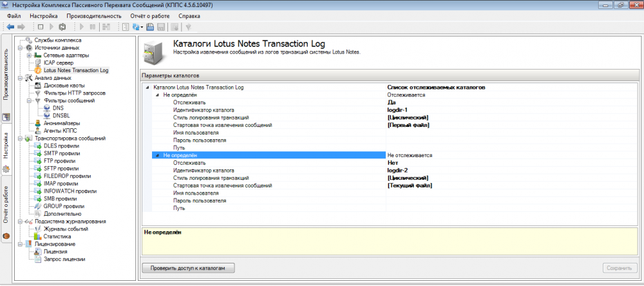This screenshot has width=644, height=286.
Task: Select the Дисковые квоты disk icon
Action: click(x=38, y=86)
